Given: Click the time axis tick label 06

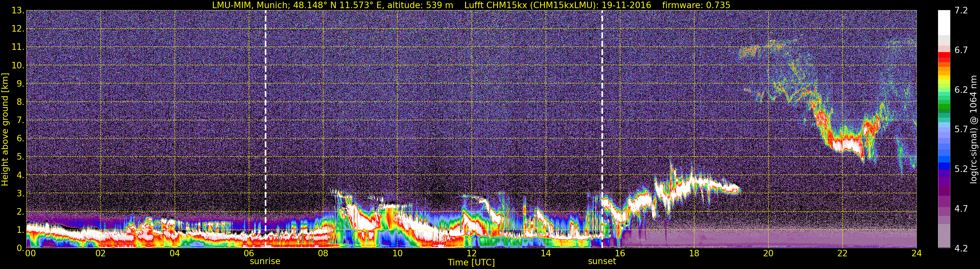Looking at the screenshot, I should coord(249,253).
